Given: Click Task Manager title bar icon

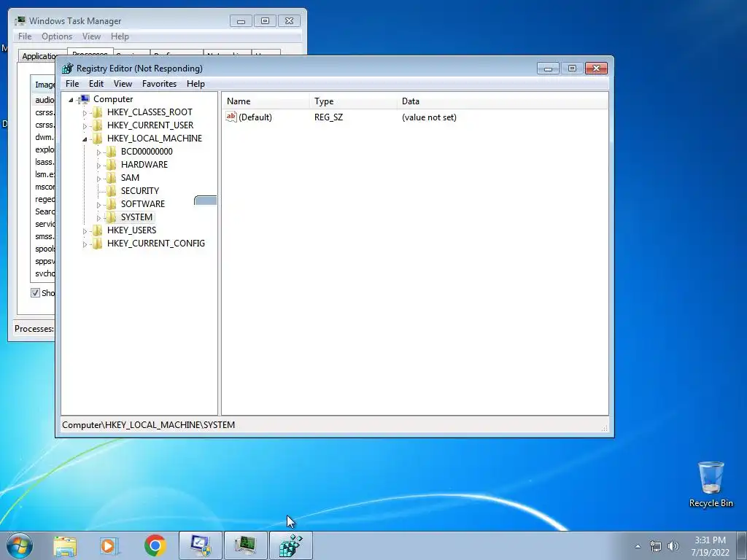Looking at the screenshot, I should 20,21.
